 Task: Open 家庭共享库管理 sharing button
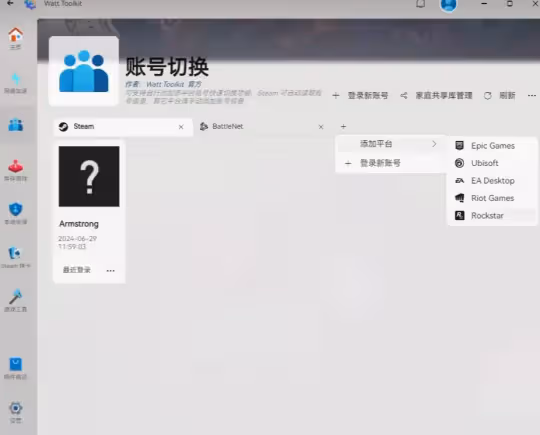point(436,95)
